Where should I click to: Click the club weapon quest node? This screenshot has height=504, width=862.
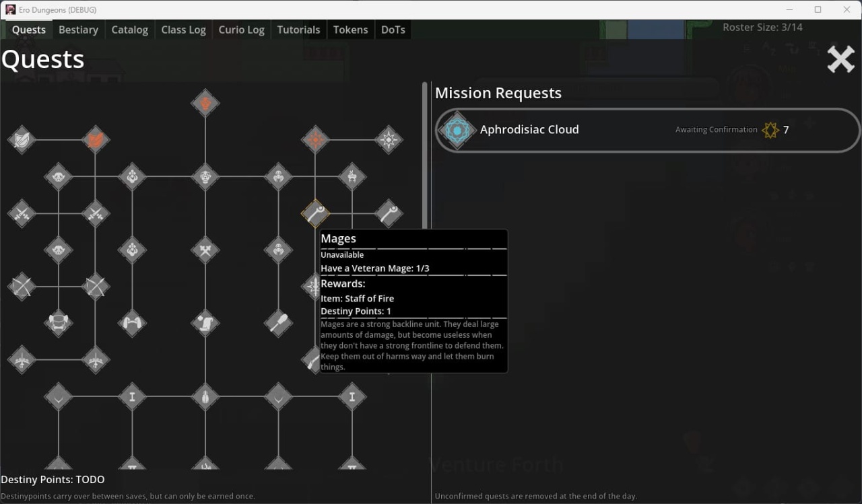[x=278, y=323]
